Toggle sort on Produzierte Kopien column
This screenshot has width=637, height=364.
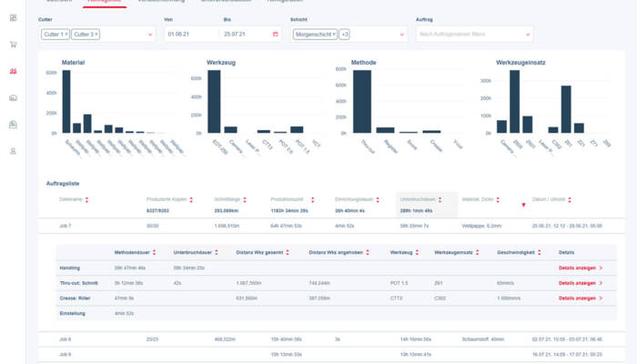pyautogui.click(x=190, y=198)
